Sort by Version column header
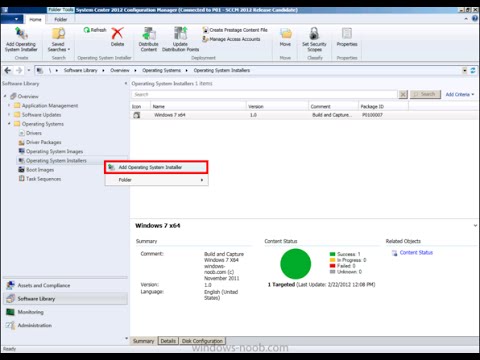 pyautogui.click(x=277, y=106)
